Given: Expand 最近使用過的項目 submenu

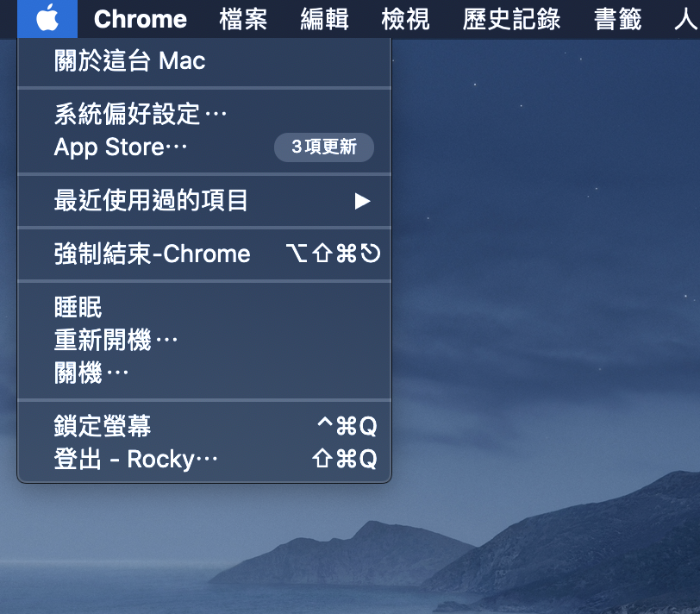Looking at the screenshot, I should coord(151,201).
